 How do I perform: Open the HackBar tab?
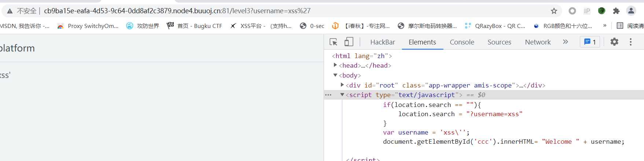coord(382,42)
